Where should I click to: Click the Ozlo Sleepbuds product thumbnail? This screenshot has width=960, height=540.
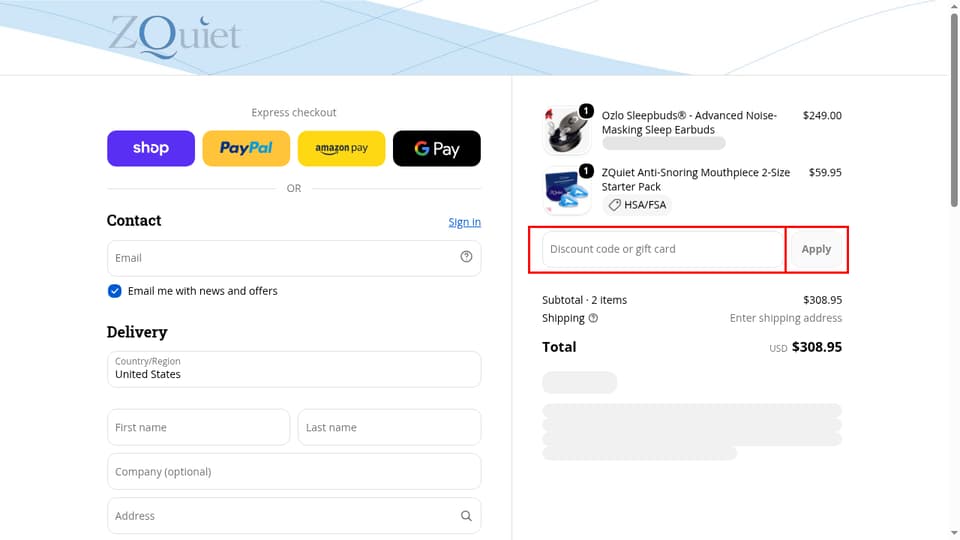(566, 130)
